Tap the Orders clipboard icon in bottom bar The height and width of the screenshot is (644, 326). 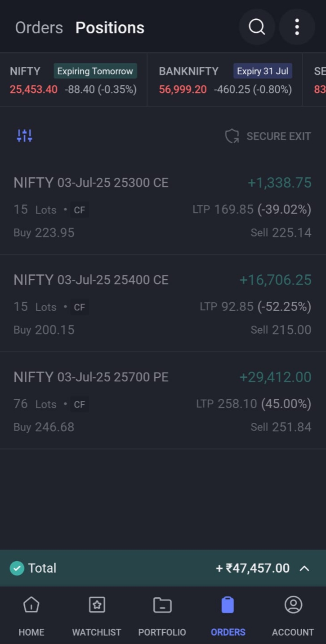[x=228, y=605]
